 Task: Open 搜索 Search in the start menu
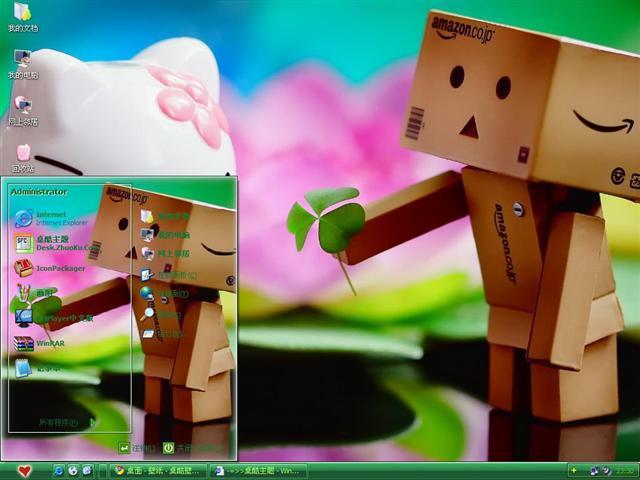(x=160, y=314)
